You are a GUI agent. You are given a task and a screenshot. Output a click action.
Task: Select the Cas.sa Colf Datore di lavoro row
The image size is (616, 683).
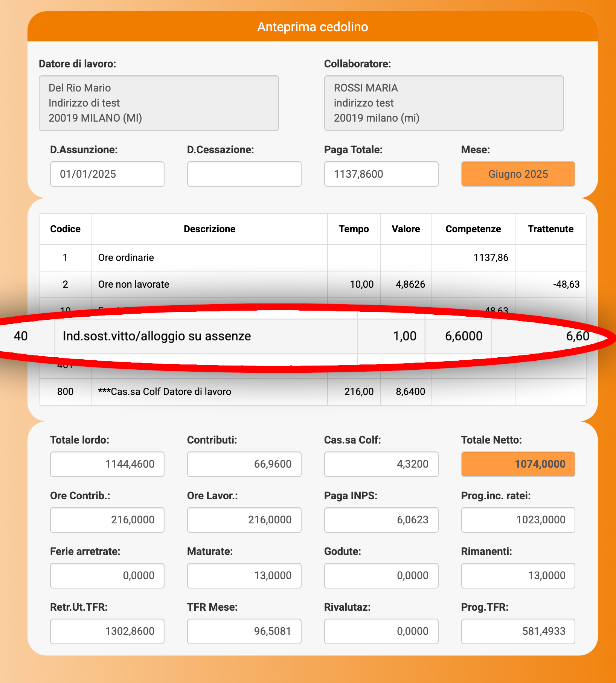(x=209, y=392)
